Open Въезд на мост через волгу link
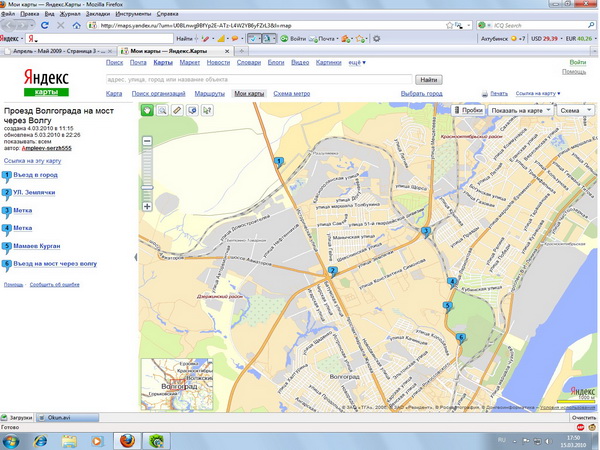Viewport: 600px width, 450px height. click(55, 264)
